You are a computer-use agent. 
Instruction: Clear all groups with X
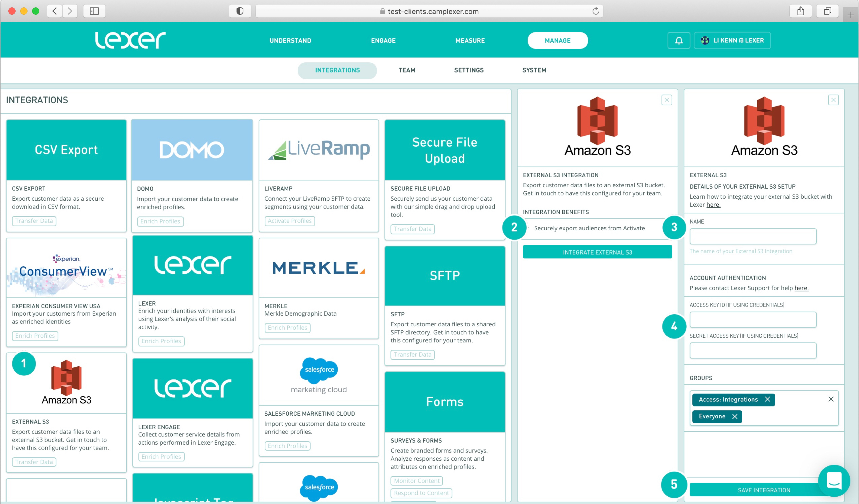(x=831, y=399)
